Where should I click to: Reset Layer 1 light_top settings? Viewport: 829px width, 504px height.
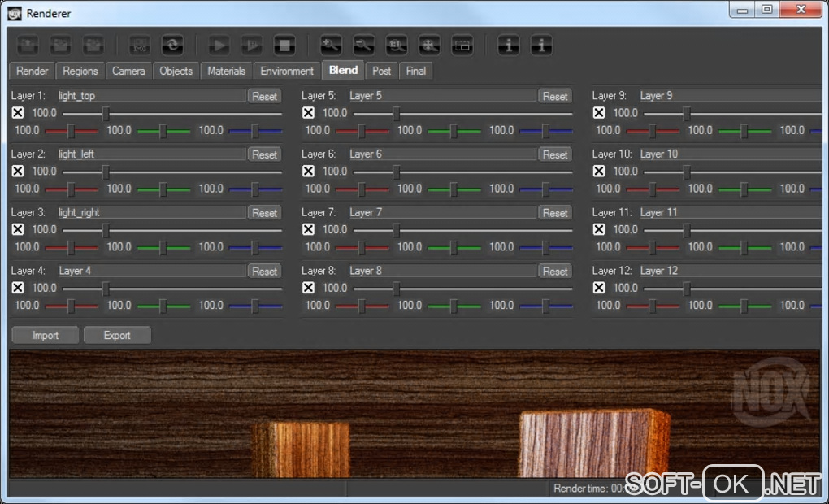point(264,96)
